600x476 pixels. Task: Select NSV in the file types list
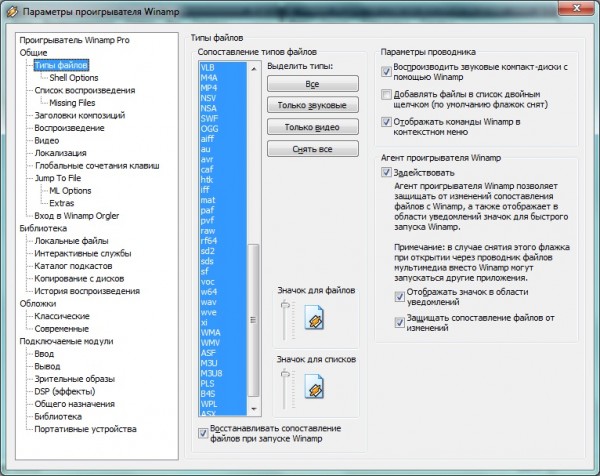click(223, 98)
